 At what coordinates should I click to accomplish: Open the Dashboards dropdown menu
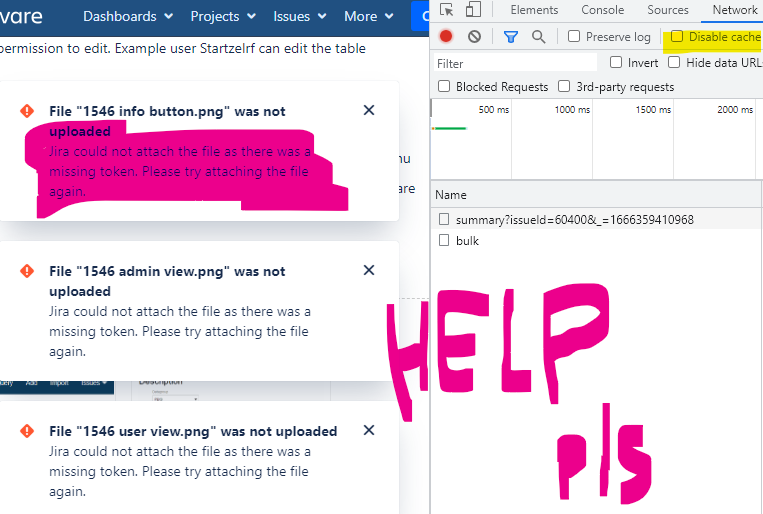(128, 17)
